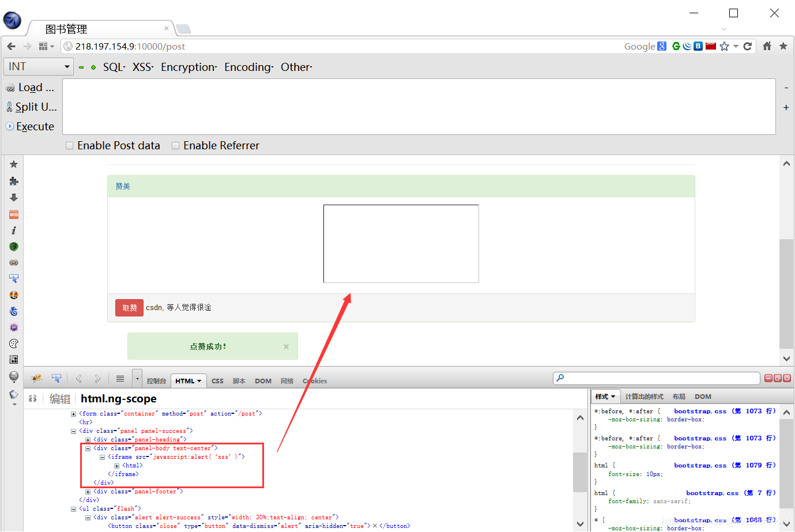Click Load URL button in HackBar
The height and width of the screenshot is (532, 795).
[x=31, y=88]
